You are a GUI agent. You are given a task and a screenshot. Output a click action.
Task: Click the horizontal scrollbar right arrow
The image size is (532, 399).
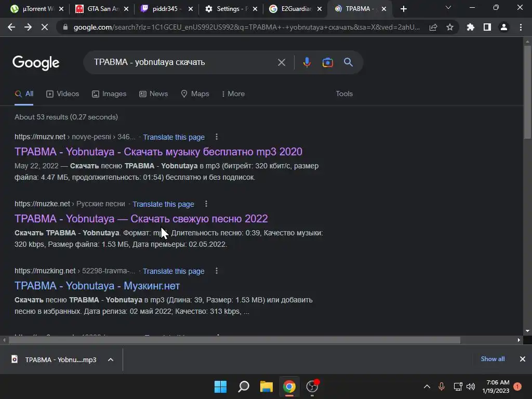[x=519, y=340]
